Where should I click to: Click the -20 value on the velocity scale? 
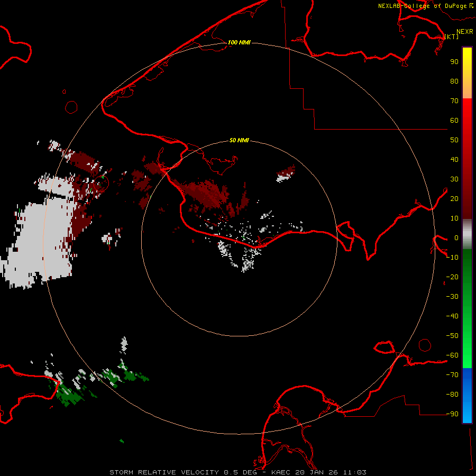click(x=452, y=277)
